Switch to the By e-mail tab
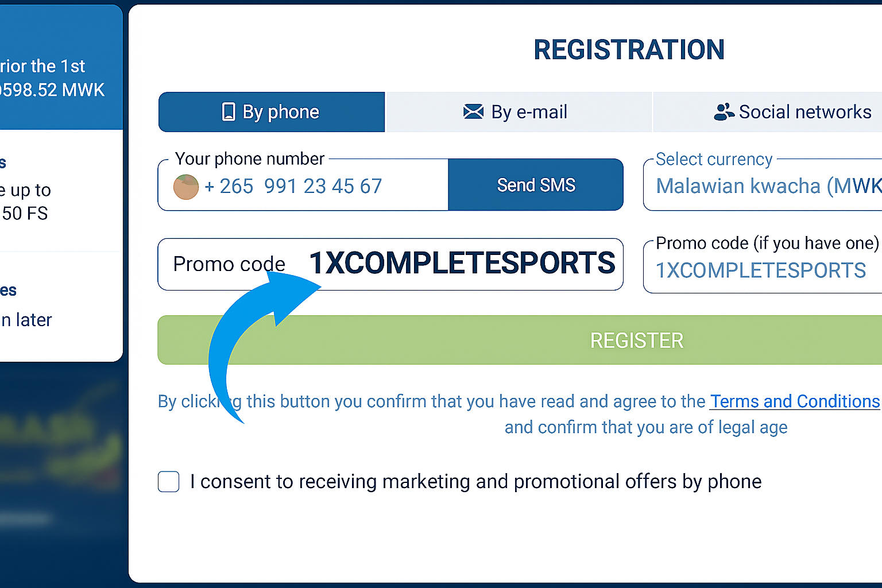This screenshot has width=882, height=588. [x=519, y=112]
